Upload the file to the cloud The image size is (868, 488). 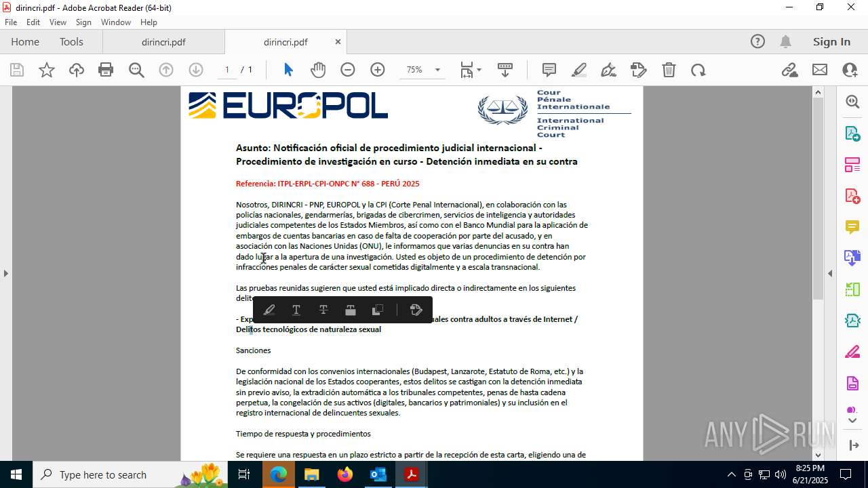click(x=77, y=70)
